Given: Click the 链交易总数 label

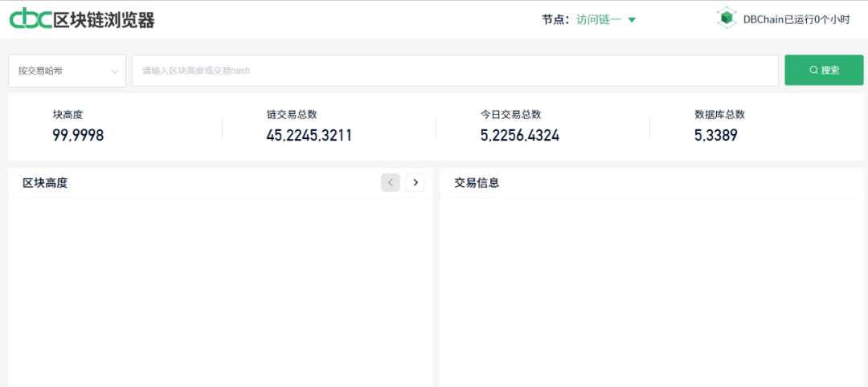Looking at the screenshot, I should click(292, 115).
